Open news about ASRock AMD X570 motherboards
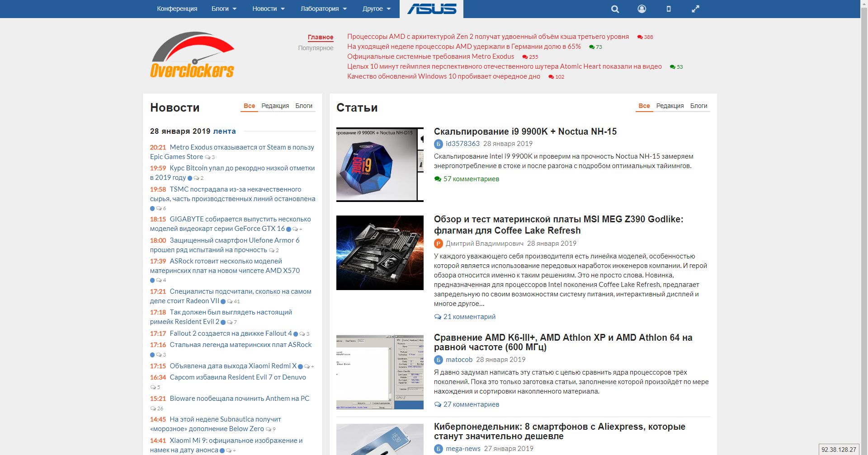 pos(225,266)
